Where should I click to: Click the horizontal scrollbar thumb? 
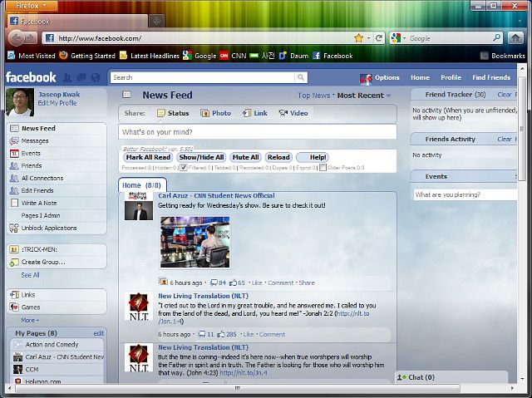tap(238, 388)
